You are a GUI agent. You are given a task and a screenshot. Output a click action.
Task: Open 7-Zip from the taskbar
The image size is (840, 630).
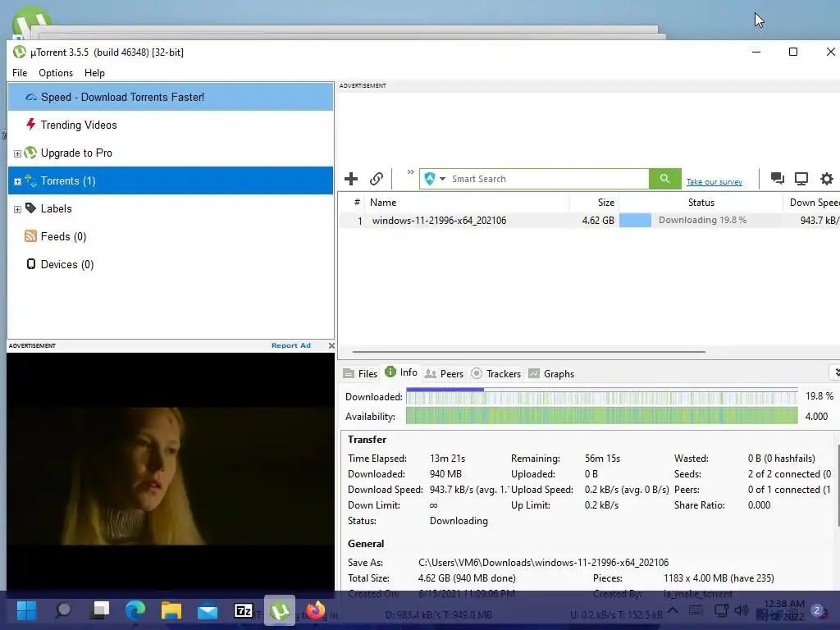coord(244,610)
